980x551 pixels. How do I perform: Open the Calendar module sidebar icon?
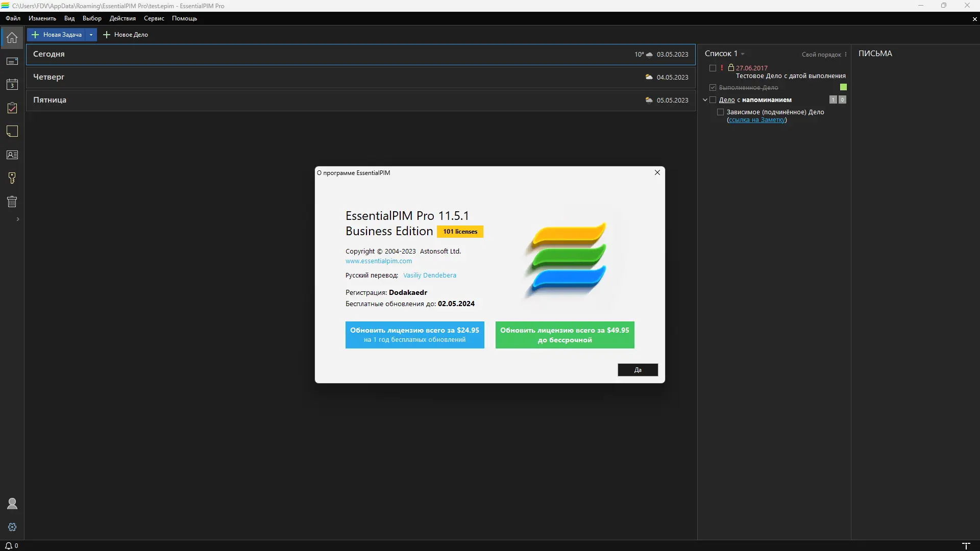click(12, 85)
